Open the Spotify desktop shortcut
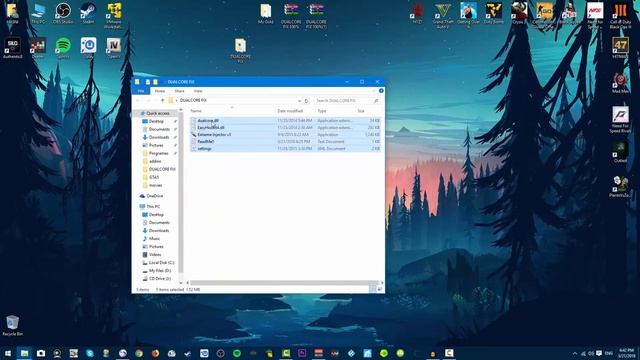The width and height of the screenshot is (640, 360). pyautogui.click(x=63, y=48)
